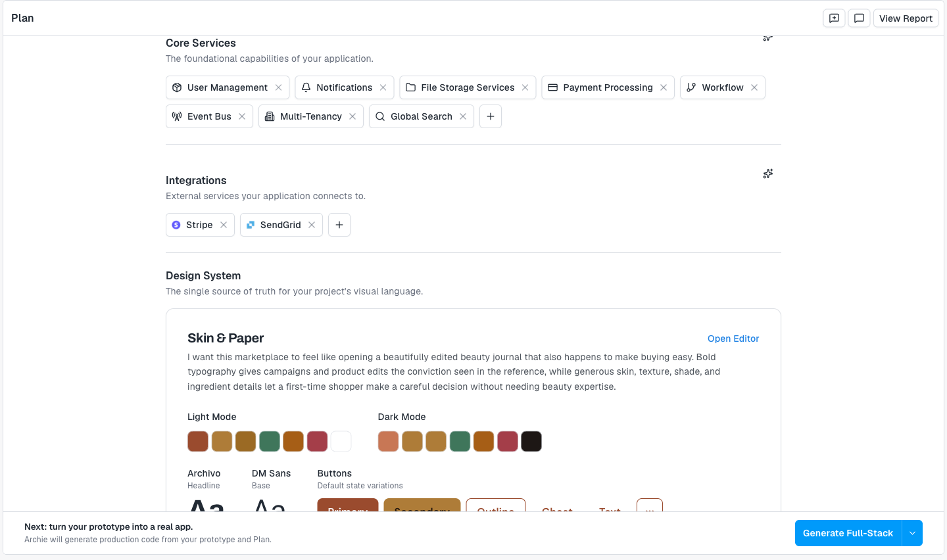Image resolution: width=947 pixels, height=560 pixels.
Task: Pick the black Dark Mode swatch
Action: coord(531,441)
